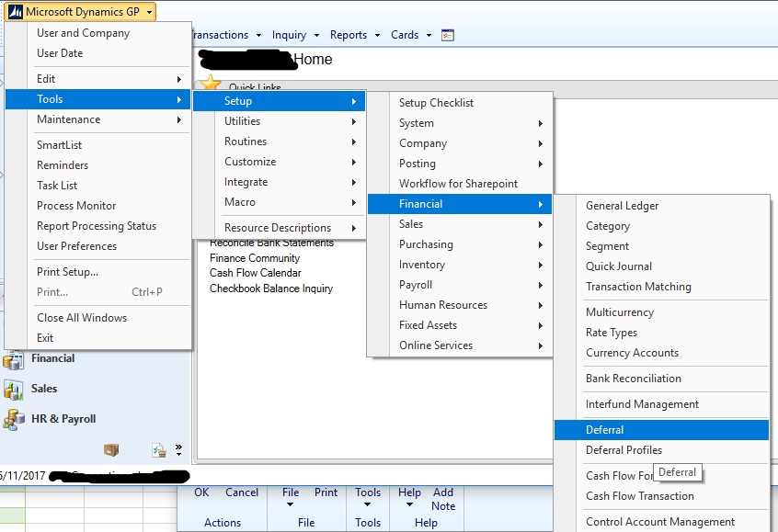Expand the navigation pane button options chevron
778x532 pixels.
click(x=178, y=449)
